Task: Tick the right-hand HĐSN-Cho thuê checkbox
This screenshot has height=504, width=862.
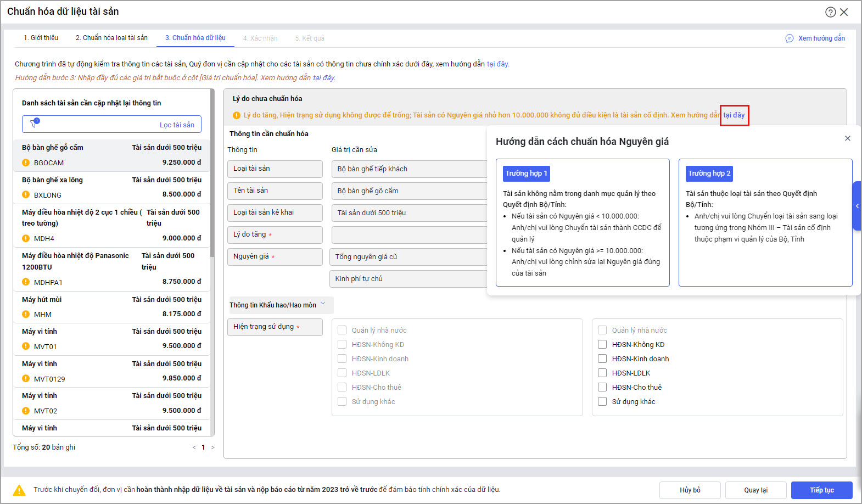Action: [x=602, y=387]
